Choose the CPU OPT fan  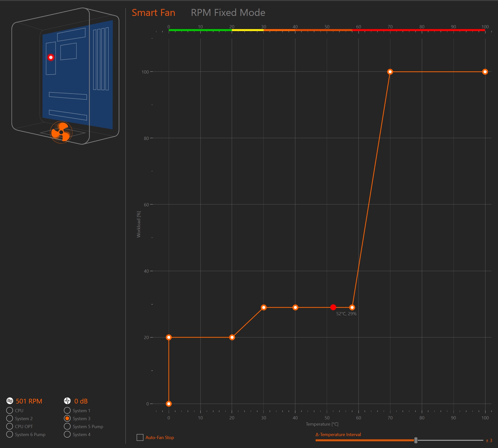click(9, 426)
